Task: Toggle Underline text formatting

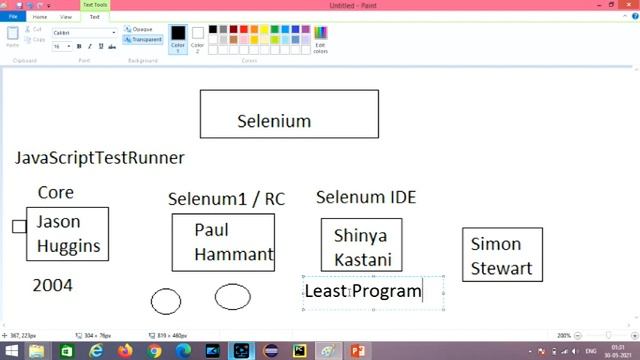Action: coord(101,47)
